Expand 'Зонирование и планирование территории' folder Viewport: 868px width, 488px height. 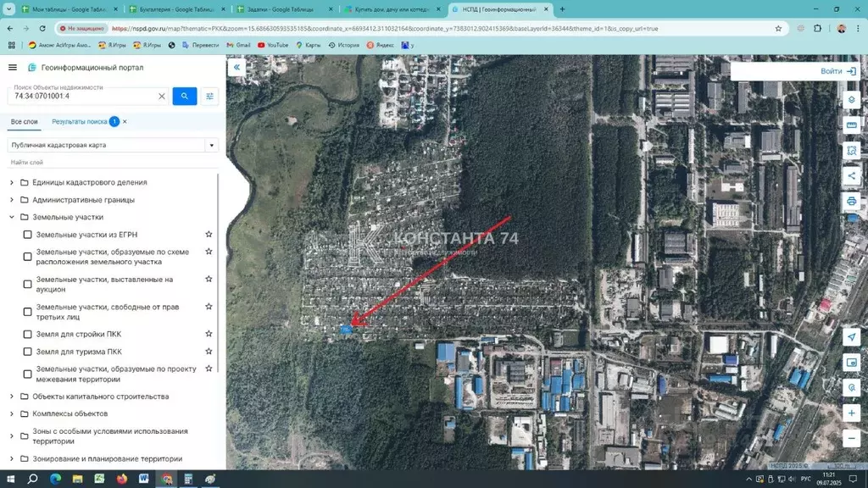point(12,458)
